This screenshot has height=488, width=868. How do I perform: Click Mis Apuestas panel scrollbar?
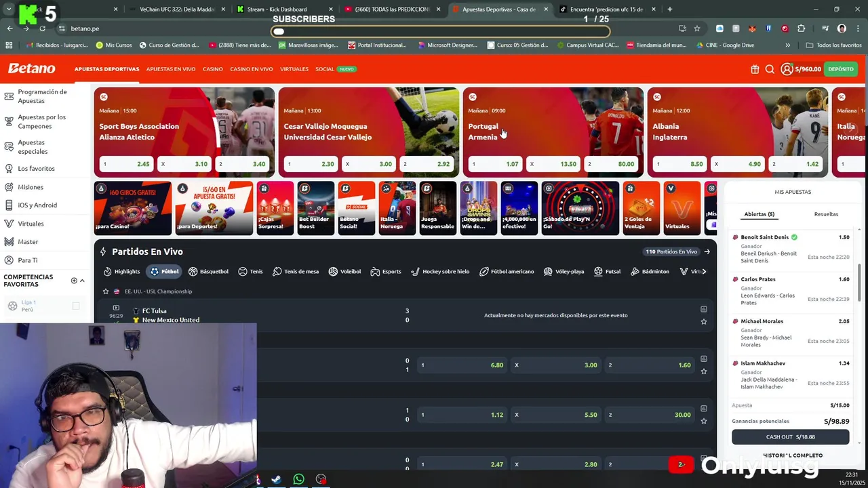tap(859, 283)
